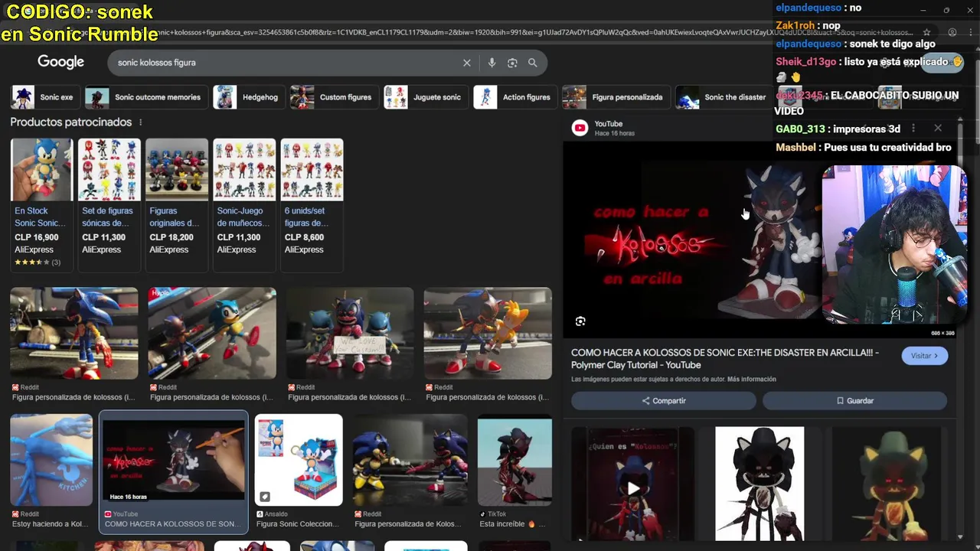Click the Guardar button
This screenshot has height=551, width=980.
coord(854,401)
